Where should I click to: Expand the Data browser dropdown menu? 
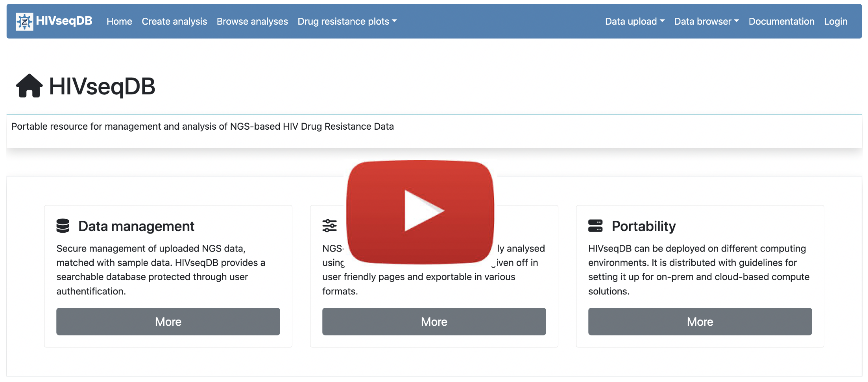(706, 21)
